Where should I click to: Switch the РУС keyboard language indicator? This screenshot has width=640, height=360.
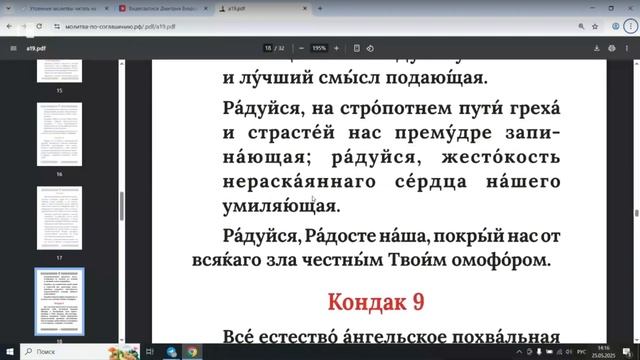click(581, 351)
